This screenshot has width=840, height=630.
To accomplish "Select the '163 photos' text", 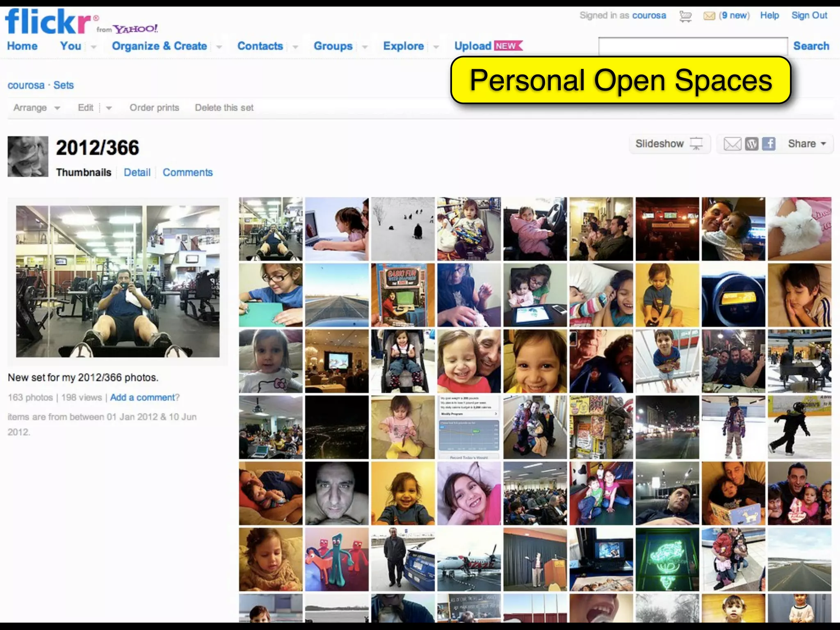I will 30,397.
